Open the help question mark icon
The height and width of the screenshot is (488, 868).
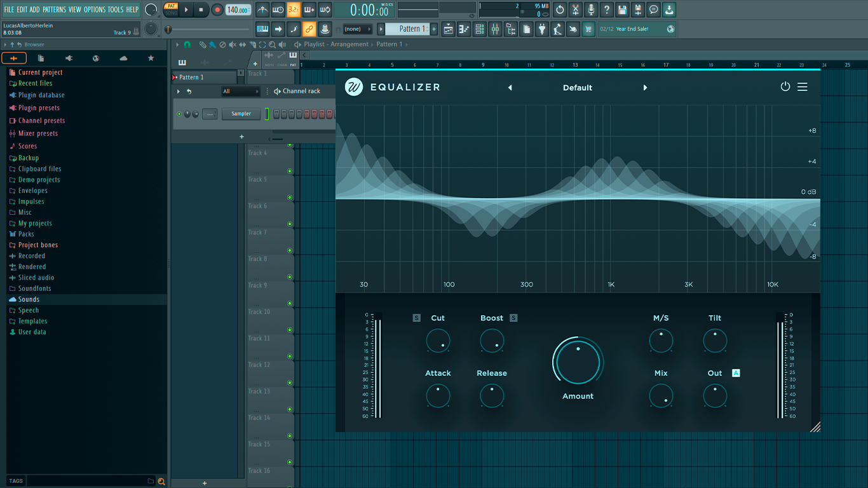point(607,10)
